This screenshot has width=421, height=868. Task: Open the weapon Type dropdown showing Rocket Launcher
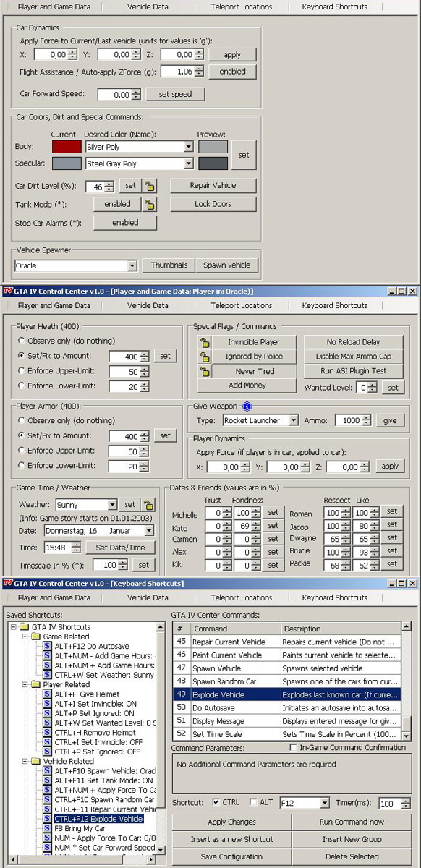293,420
